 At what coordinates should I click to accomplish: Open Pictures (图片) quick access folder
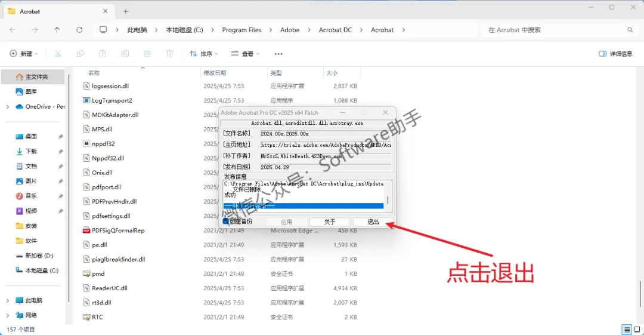(x=27, y=181)
